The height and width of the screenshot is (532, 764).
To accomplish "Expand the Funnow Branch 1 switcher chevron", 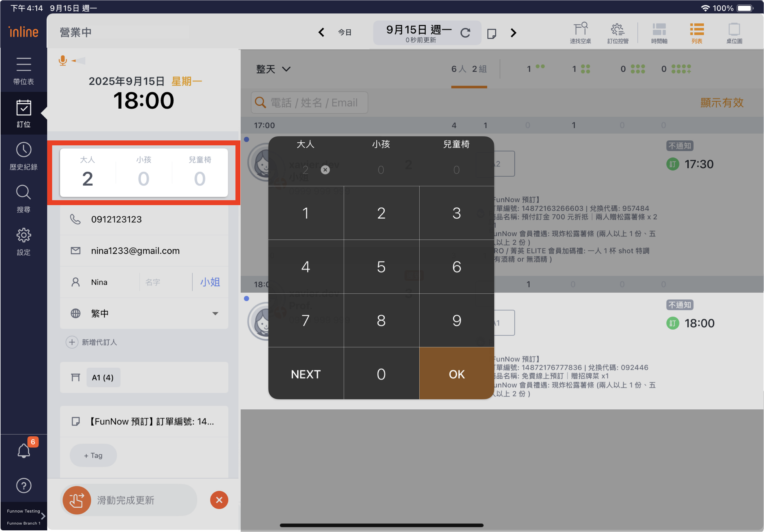I will pos(43,516).
